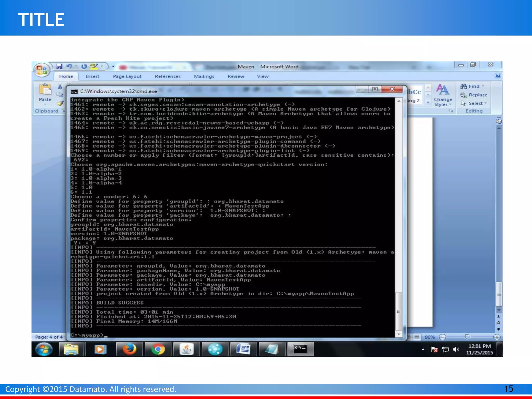
Task: Switch to the Insert ribbon tab
Action: (92, 76)
